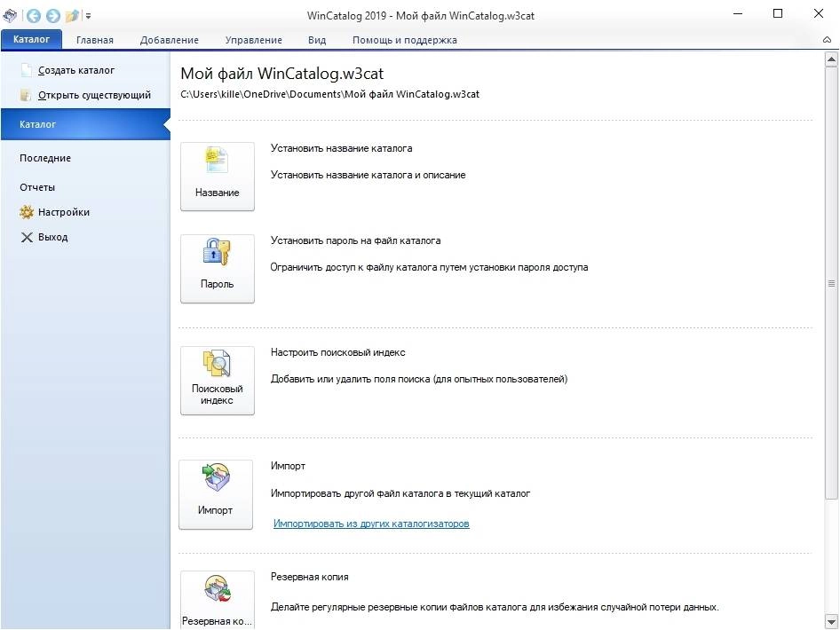
Task: Click the Резервная копия section heading
Action: [x=310, y=577]
